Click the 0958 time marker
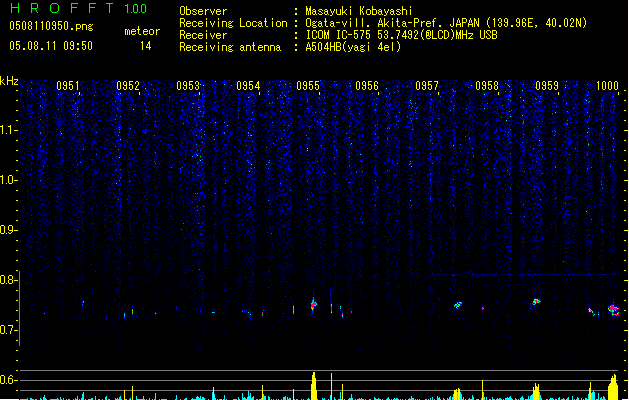 [487, 86]
